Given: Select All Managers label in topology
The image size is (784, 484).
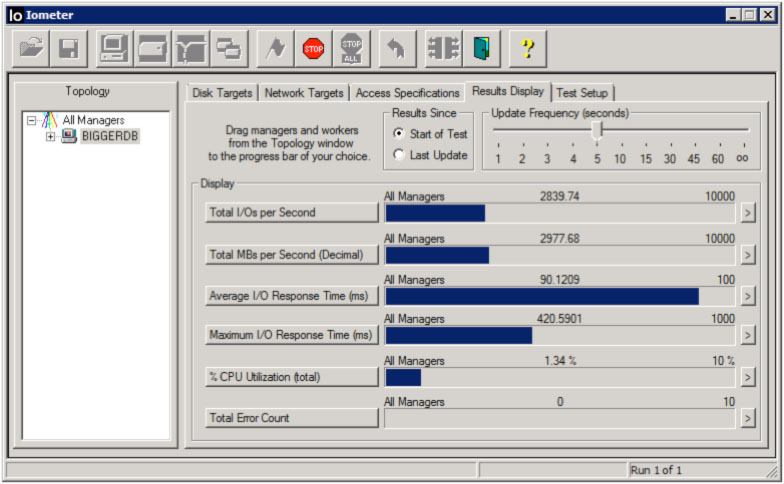Looking at the screenshot, I should coord(94,120).
